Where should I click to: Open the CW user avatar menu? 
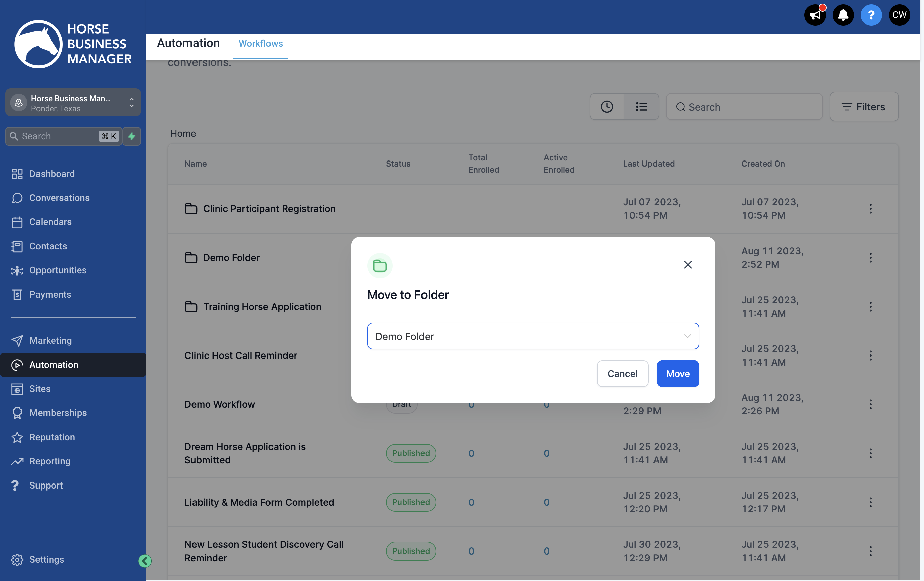tap(899, 15)
